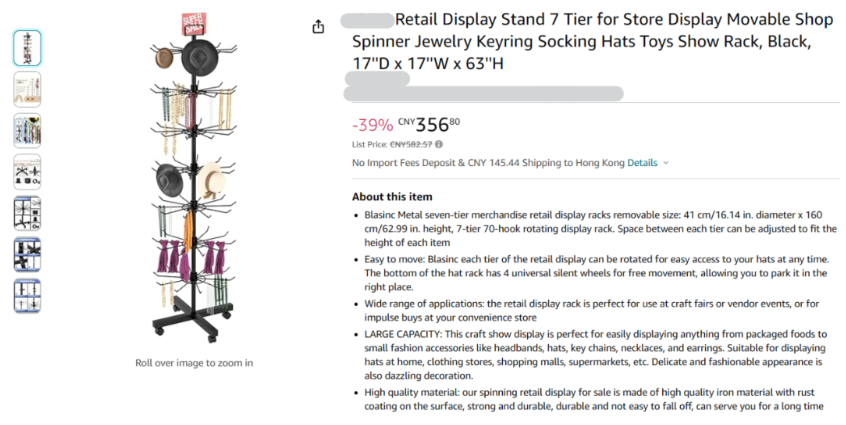Select the fourth product thumbnail
Screen dimensions: 846x425
tap(27, 172)
